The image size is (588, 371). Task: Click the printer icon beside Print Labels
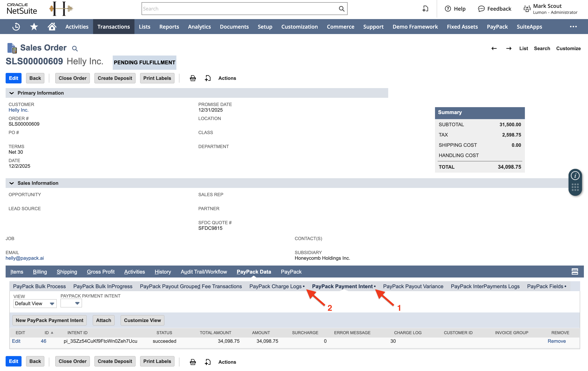pos(193,78)
